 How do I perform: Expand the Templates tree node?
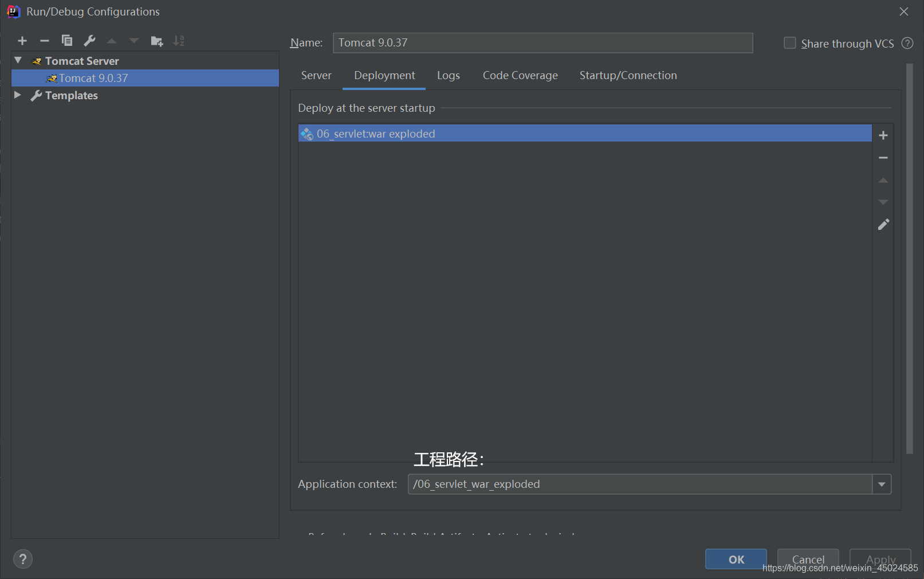tap(18, 95)
